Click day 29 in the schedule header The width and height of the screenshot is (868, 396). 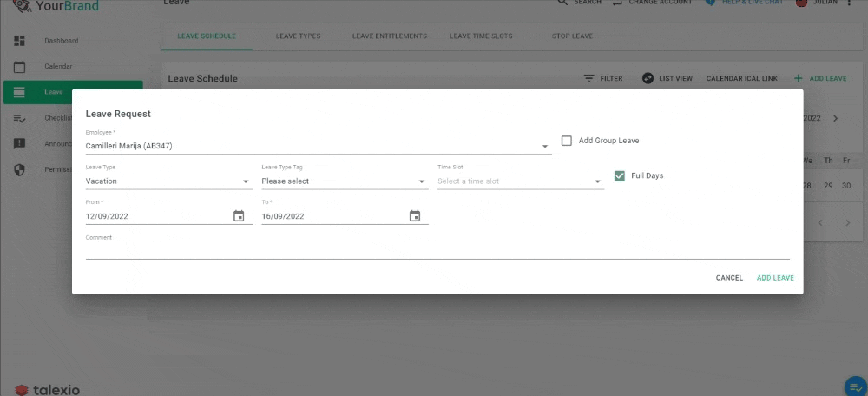pos(828,186)
